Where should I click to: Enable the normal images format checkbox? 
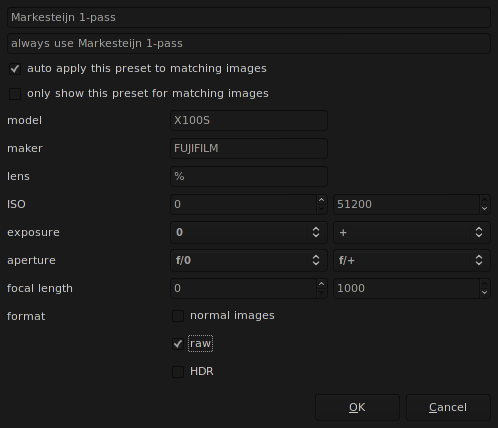tap(178, 316)
